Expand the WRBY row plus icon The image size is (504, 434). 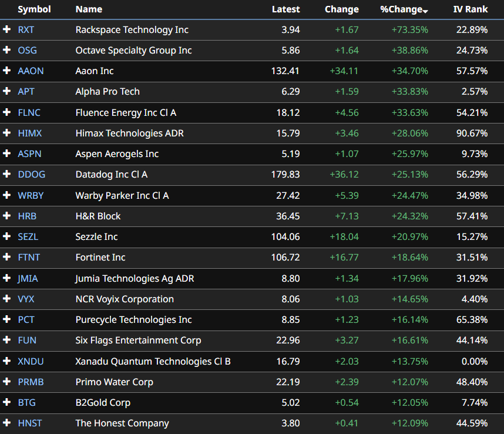pyautogui.click(x=6, y=195)
